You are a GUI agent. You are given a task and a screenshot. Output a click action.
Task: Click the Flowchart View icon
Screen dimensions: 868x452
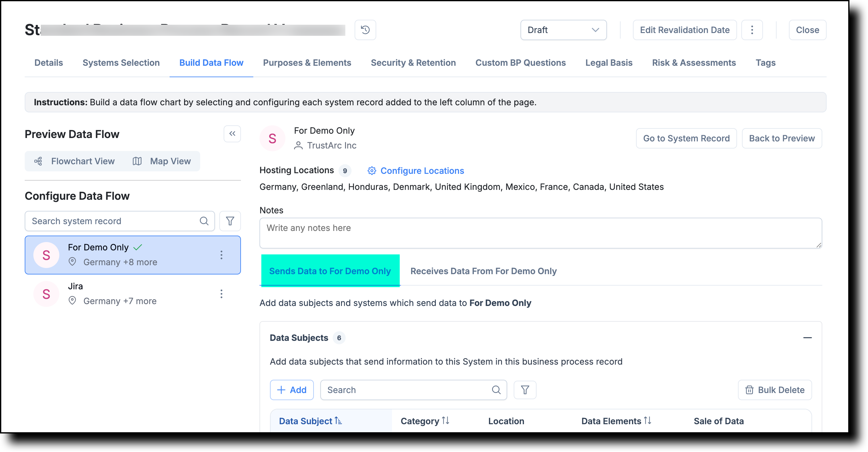[x=38, y=161]
